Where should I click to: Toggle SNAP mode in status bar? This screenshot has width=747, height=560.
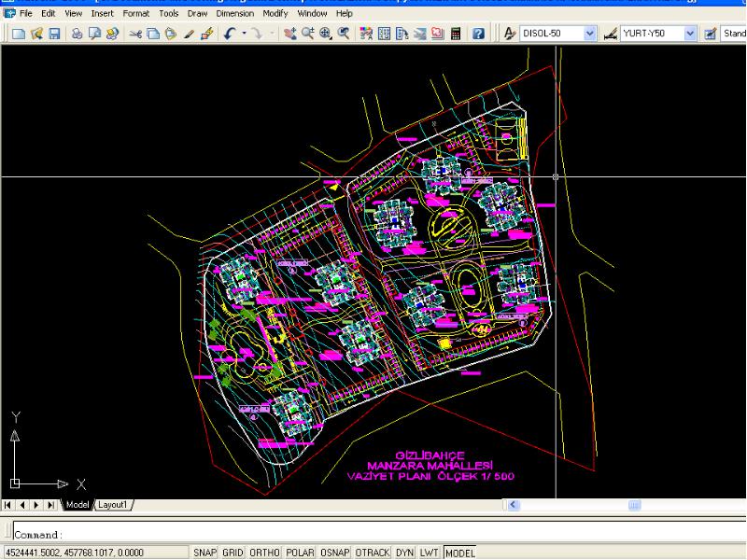point(205,553)
